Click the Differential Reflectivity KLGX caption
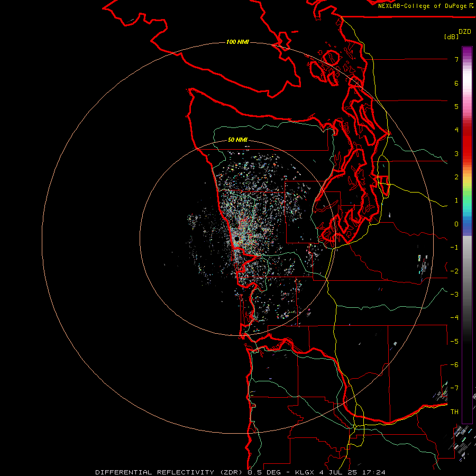The width and height of the screenshot is (476, 476). pos(240,472)
